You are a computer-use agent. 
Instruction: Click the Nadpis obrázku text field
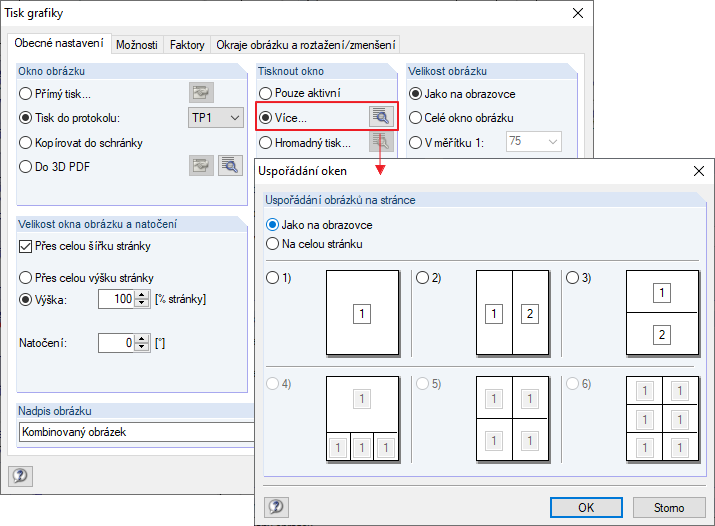(136, 432)
